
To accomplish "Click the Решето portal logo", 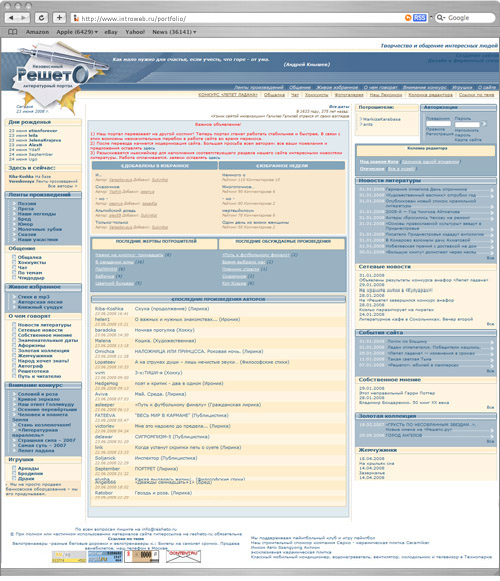I will coord(52,75).
